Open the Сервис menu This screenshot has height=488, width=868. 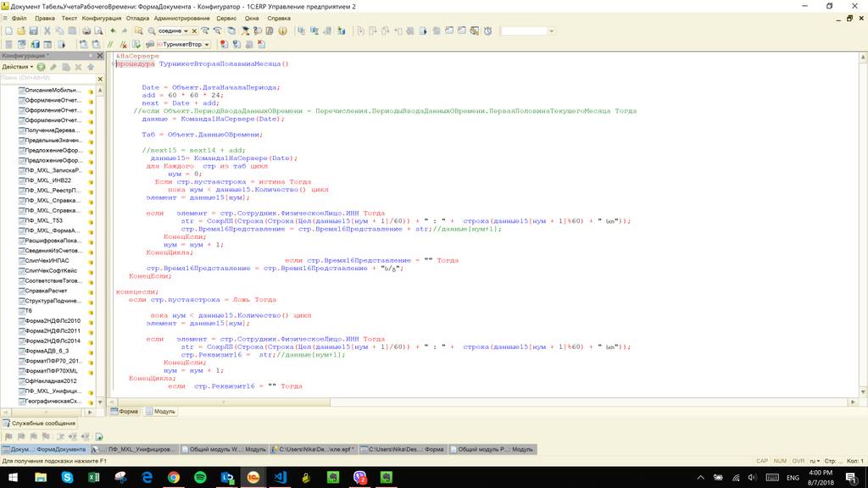(225, 19)
